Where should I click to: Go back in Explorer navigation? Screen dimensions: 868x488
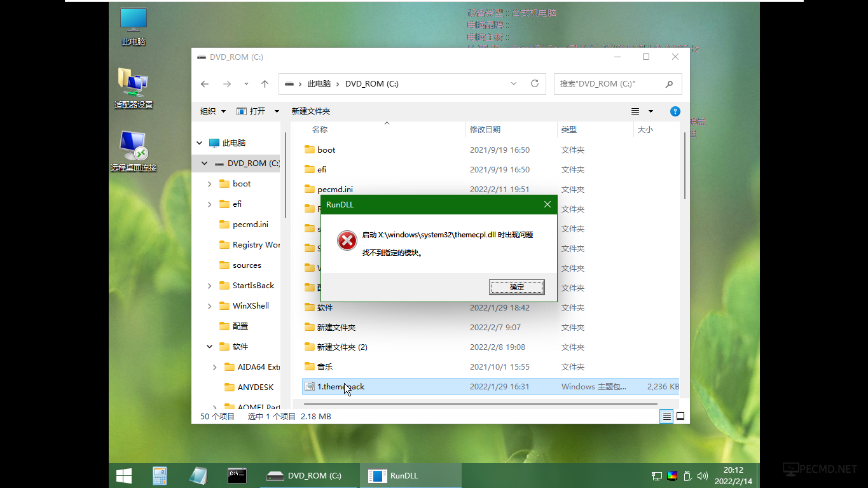pyautogui.click(x=205, y=84)
